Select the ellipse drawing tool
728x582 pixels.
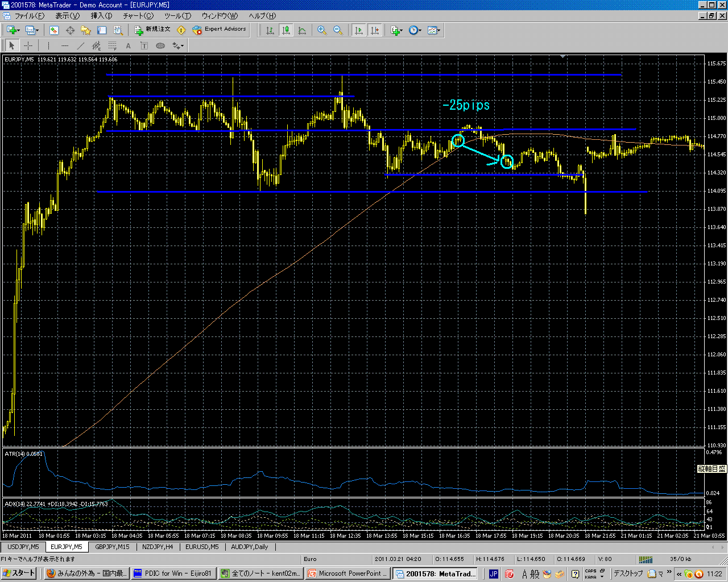tap(160, 46)
